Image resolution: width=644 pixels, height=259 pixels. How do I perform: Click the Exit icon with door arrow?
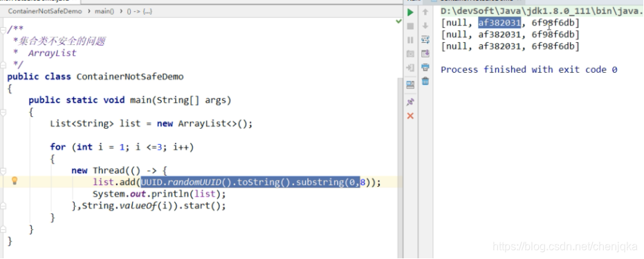click(x=410, y=67)
